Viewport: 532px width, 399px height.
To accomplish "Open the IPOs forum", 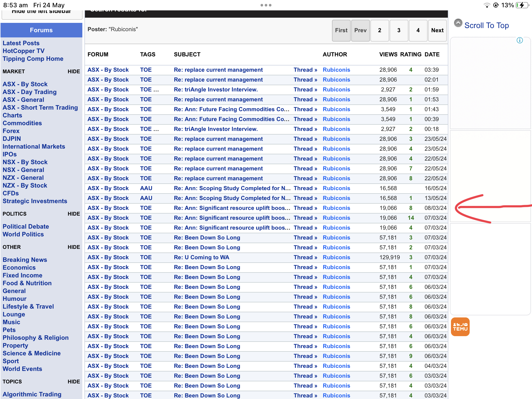I will 10,154.
